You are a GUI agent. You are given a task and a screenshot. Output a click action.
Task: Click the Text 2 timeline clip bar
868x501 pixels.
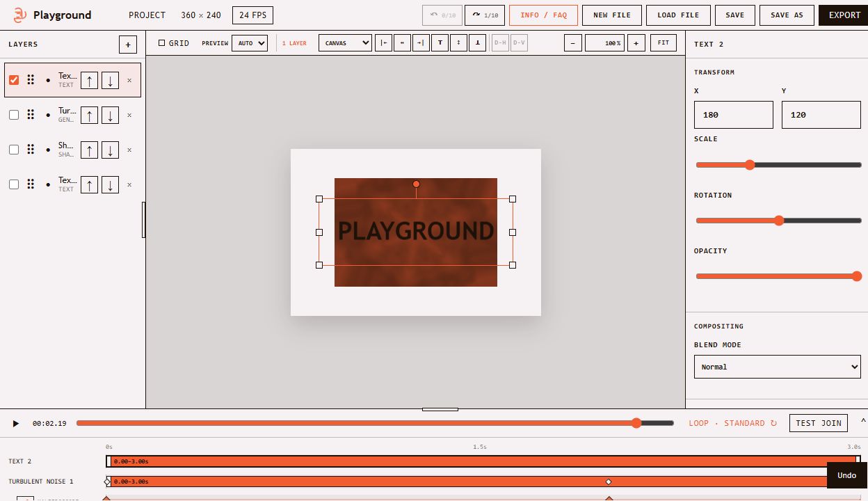click(483, 461)
